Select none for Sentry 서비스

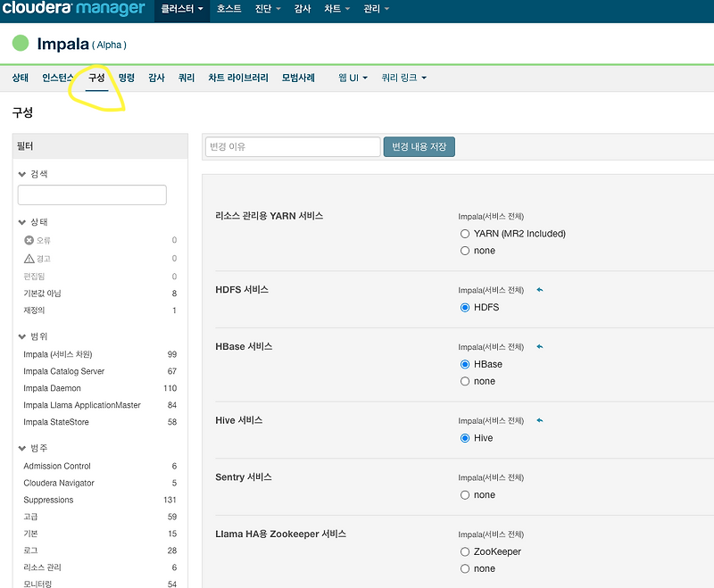point(464,495)
